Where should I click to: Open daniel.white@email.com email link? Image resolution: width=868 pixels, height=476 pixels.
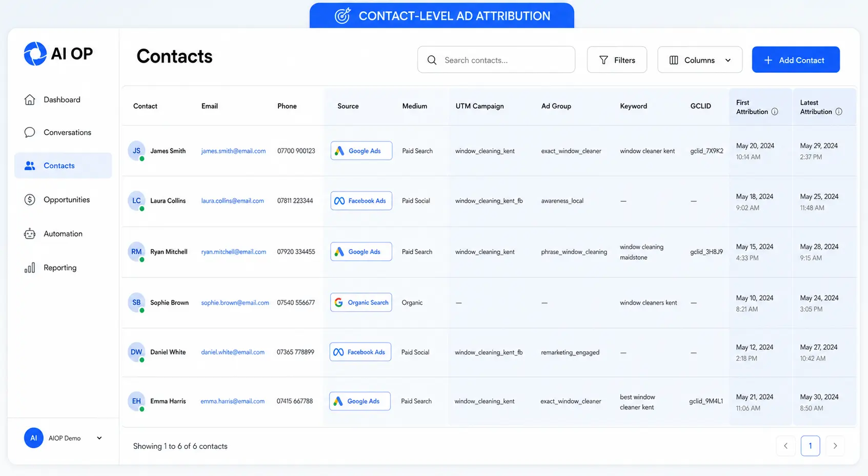click(233, 353)
